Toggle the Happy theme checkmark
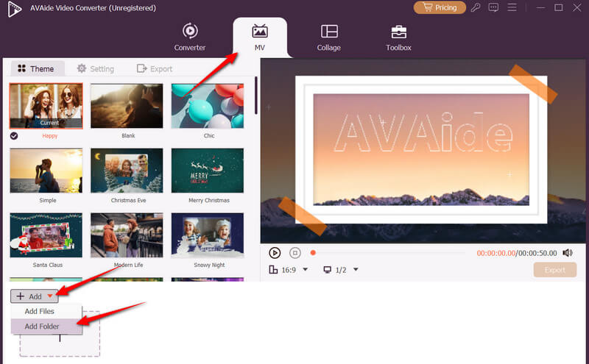Screen dimensions: 589x364 [x=14, y=136]
